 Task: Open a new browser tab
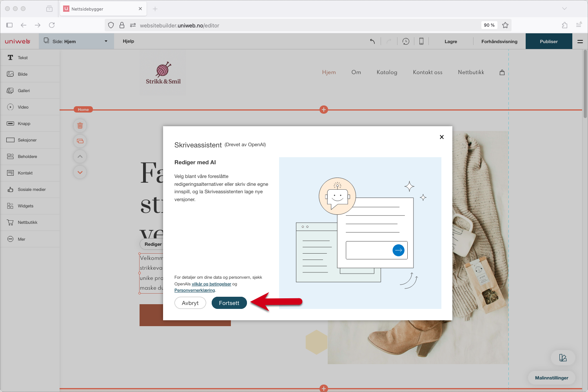pos(155,9)
